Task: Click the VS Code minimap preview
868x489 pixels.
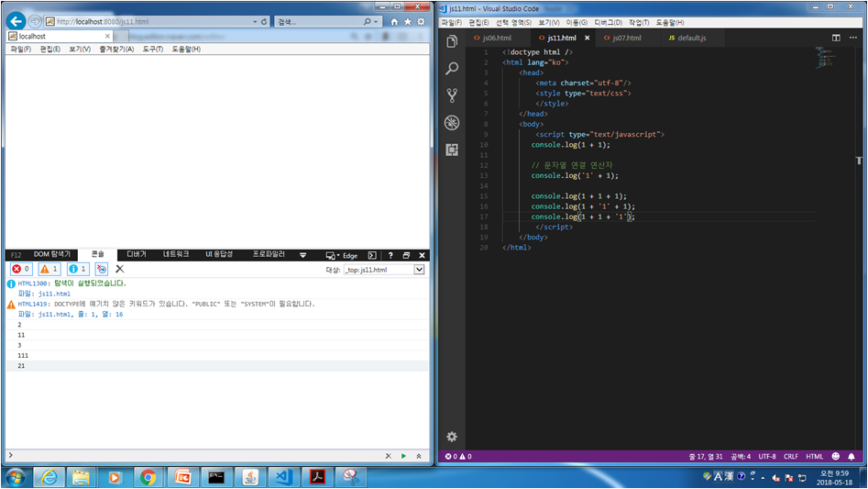Action: pyautogui.click(x=825, y=57)
